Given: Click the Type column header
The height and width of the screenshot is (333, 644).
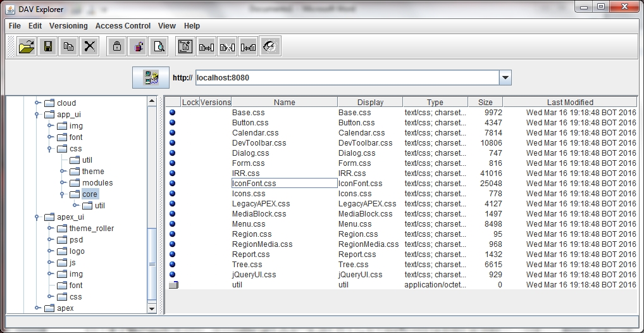Looking at the screenshot, I should (x=435, y=102).
